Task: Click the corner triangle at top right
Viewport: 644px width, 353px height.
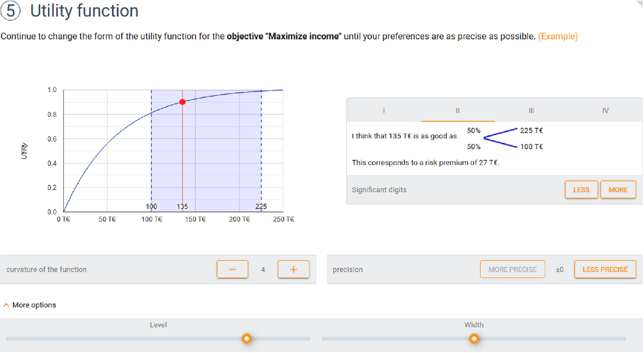Action: click(x=639, y=4)
